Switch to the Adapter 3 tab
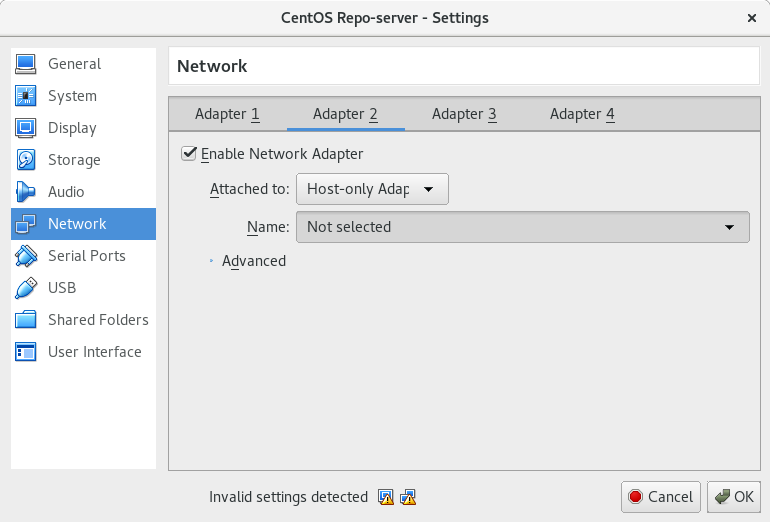 [464, 114]
